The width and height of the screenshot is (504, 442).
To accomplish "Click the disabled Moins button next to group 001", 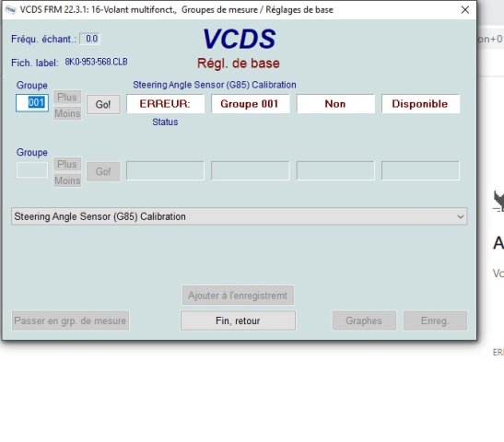I will pyautogui.click(x=67, y=113).
